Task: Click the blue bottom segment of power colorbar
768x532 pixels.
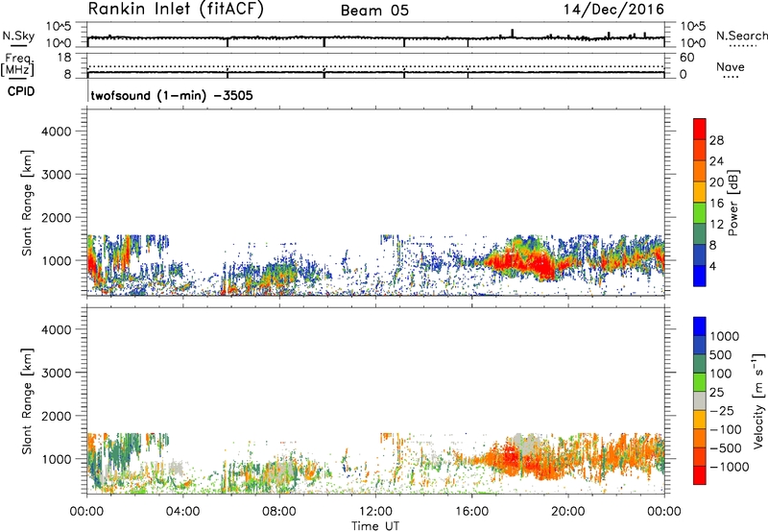Action: tap(700, 276)
